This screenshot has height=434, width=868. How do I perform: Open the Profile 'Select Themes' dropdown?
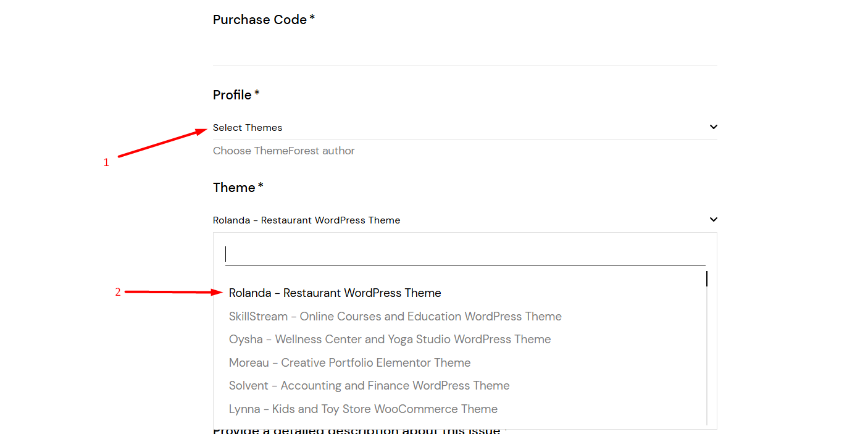click(465, 127)
